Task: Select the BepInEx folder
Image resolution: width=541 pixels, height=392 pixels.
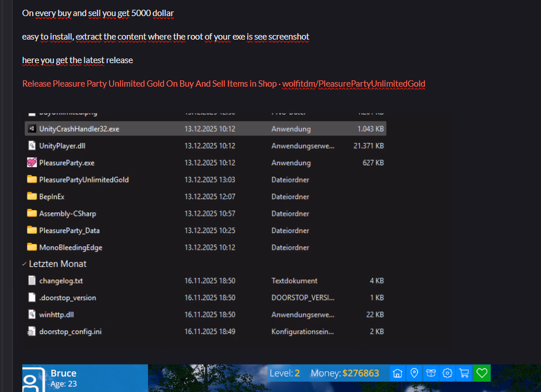Action: [52, 197]
